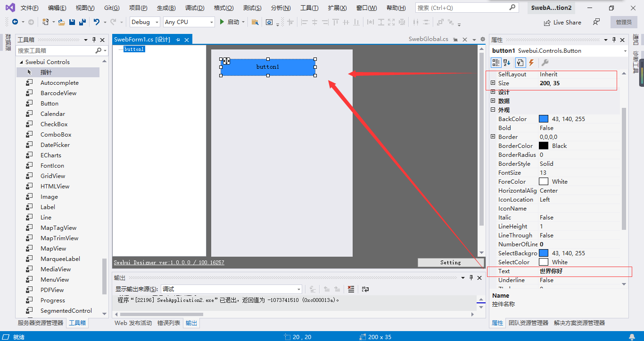644x341 pixels.
Task: Click the notification bell in status bar
Action: [x=632, y=337]
